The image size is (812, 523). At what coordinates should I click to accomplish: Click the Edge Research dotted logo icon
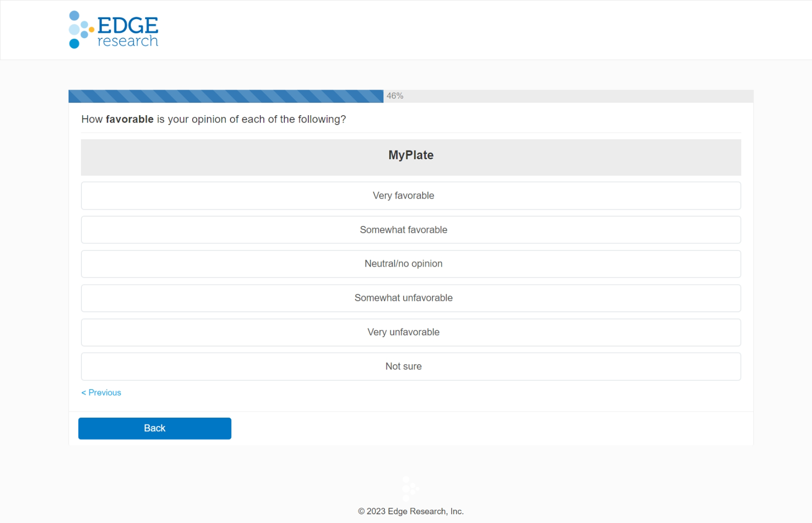click(x=79, y=30)
